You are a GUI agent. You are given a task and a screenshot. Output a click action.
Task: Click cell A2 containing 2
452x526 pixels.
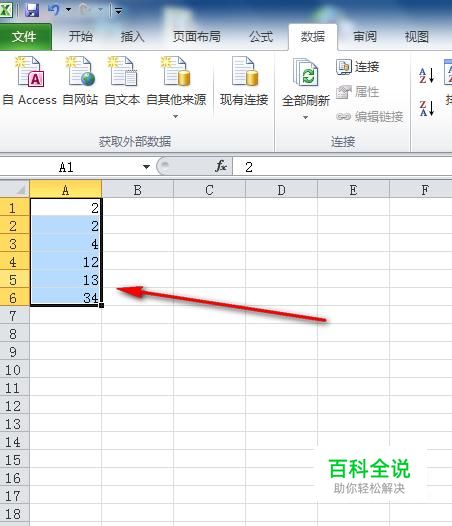tap(66, 226)
